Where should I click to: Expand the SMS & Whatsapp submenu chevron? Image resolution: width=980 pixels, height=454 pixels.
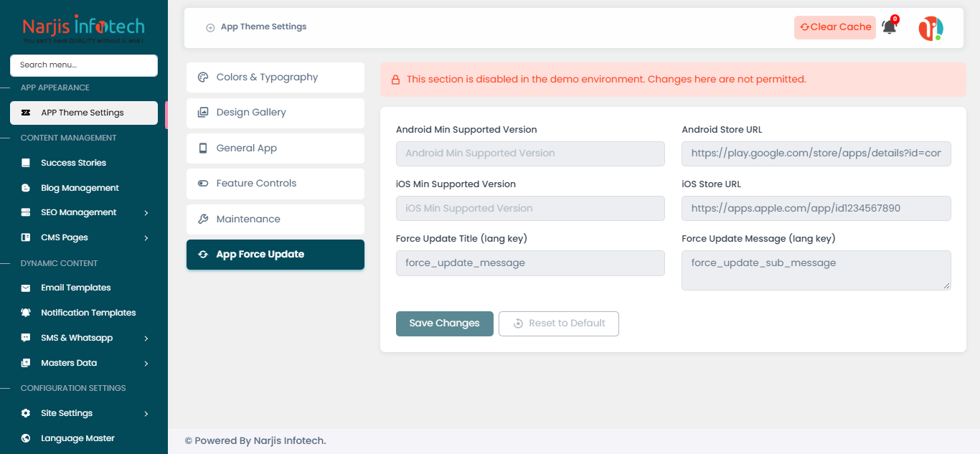tap(146, 339)
